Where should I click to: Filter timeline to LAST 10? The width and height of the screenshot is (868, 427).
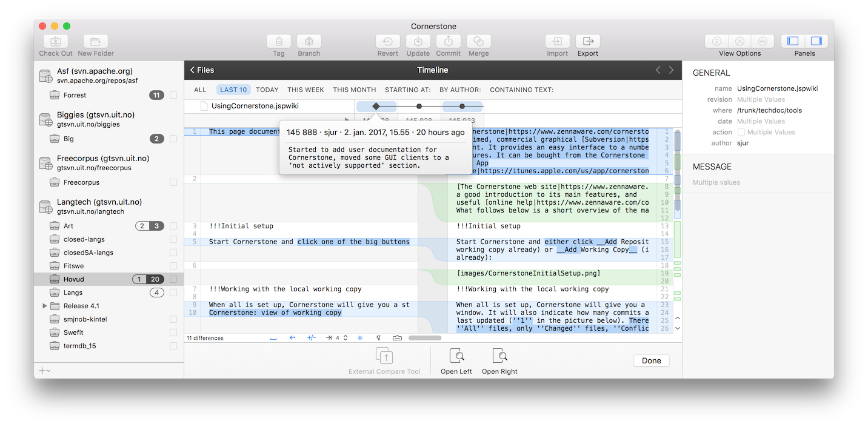click(x=233, y=90)
